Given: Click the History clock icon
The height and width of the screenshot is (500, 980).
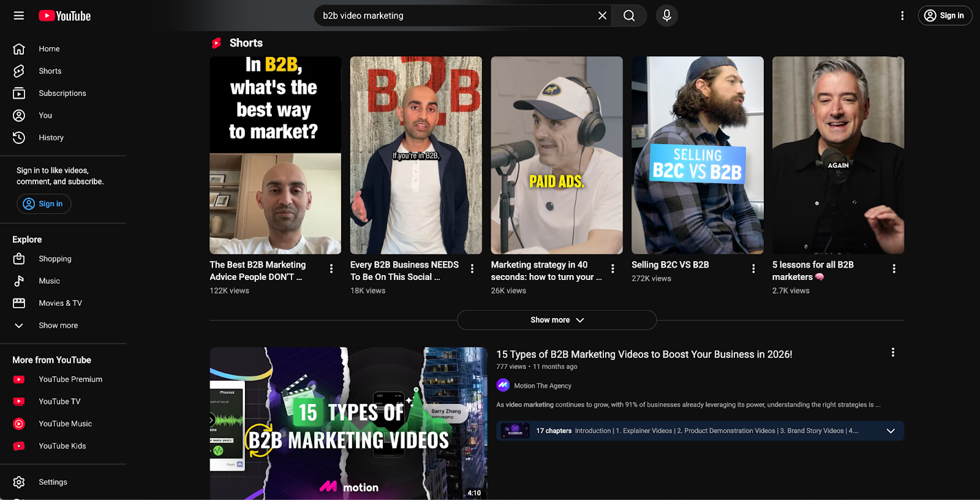Looking at the screenshot, I should (x=19, y=138).
